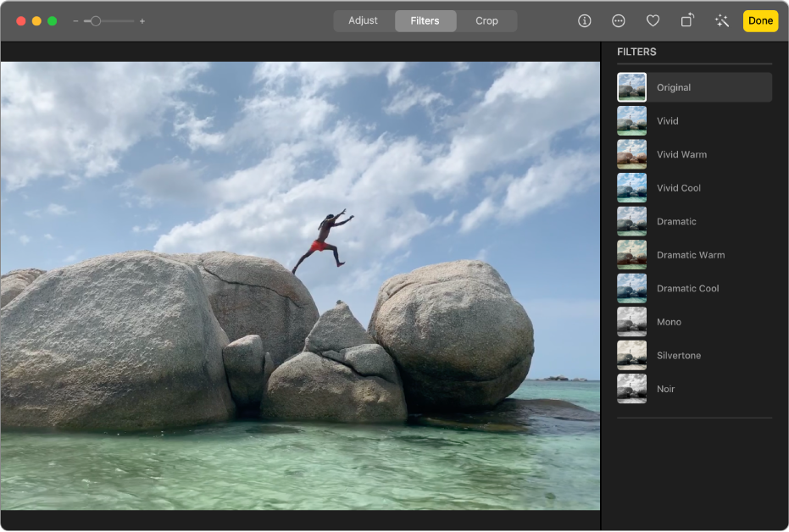
Task: Apply the Dramatic filter
Action: coord(693,221)
